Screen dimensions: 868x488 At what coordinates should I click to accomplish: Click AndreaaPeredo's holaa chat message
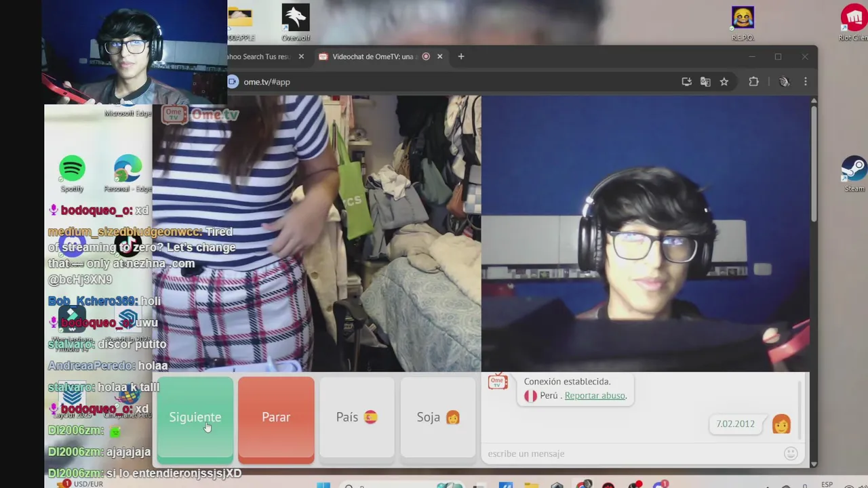[108, 365]
